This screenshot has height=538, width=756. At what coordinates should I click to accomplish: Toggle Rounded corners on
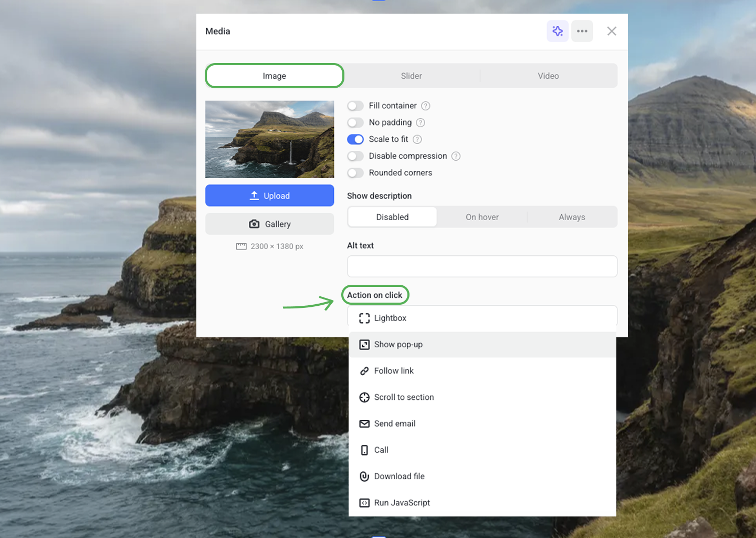(355, 173)
